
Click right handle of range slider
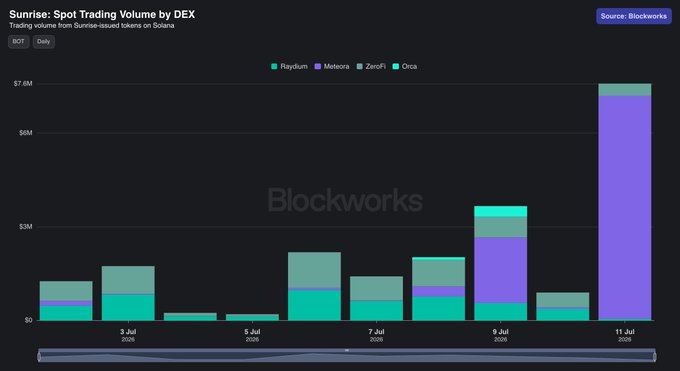pyautogui.click(x=654, y=357)
